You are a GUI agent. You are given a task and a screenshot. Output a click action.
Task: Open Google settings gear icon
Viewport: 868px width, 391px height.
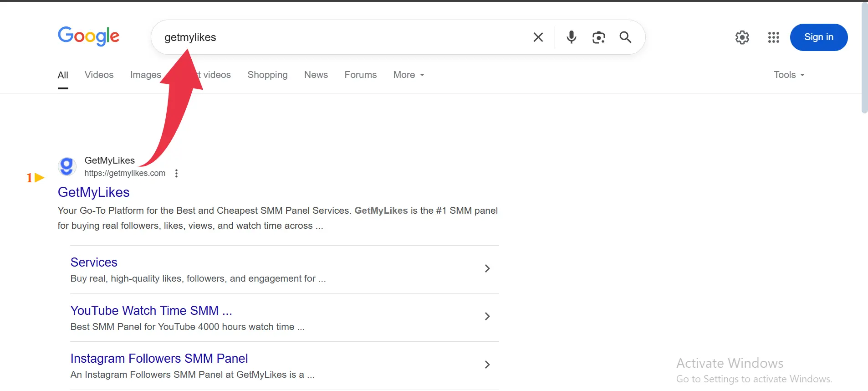point(742,37)
